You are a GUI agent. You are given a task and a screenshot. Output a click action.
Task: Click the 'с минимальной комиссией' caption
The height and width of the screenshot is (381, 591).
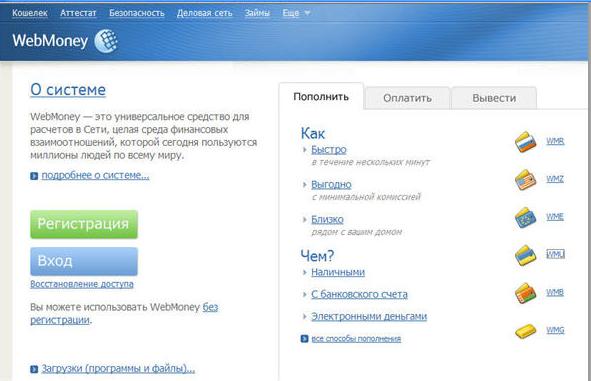click(x=366, y=197)
